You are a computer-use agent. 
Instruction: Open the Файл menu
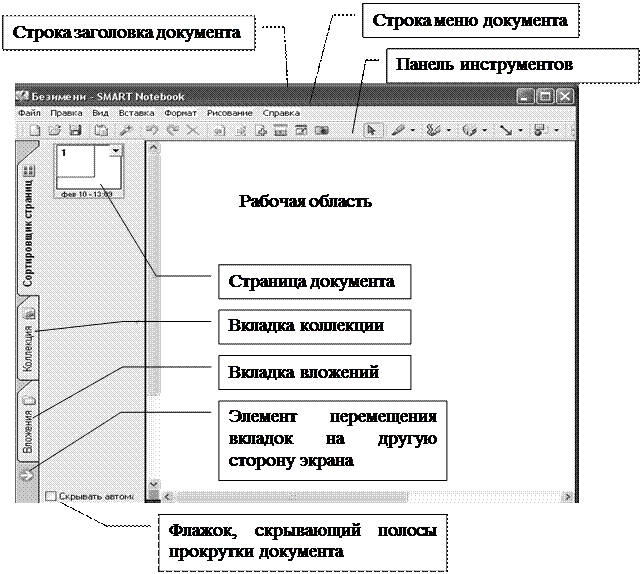coord(28,114)
